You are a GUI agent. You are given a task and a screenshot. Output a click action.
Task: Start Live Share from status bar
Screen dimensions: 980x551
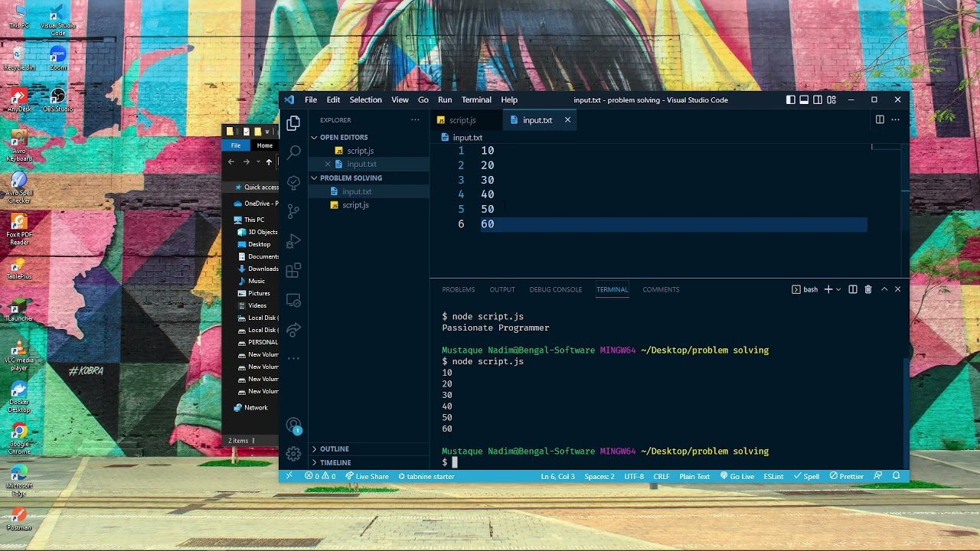[367, 476]
